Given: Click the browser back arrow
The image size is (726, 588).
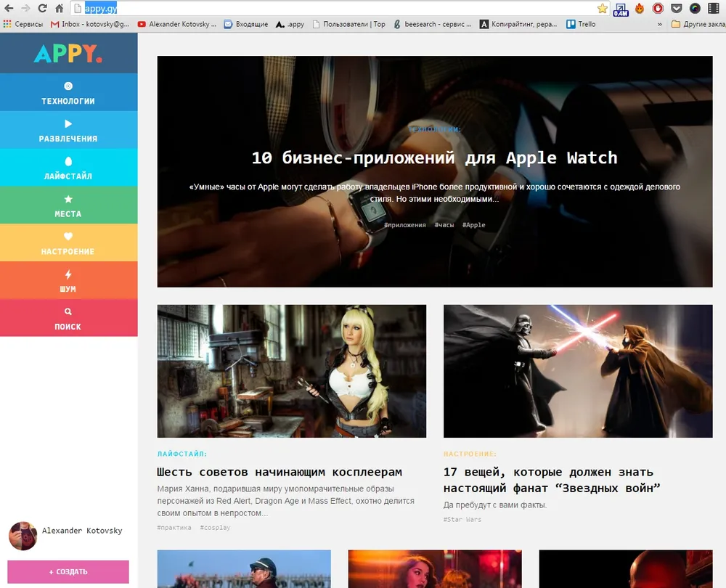Looking at the screenshot, I should tap(9, 9).
